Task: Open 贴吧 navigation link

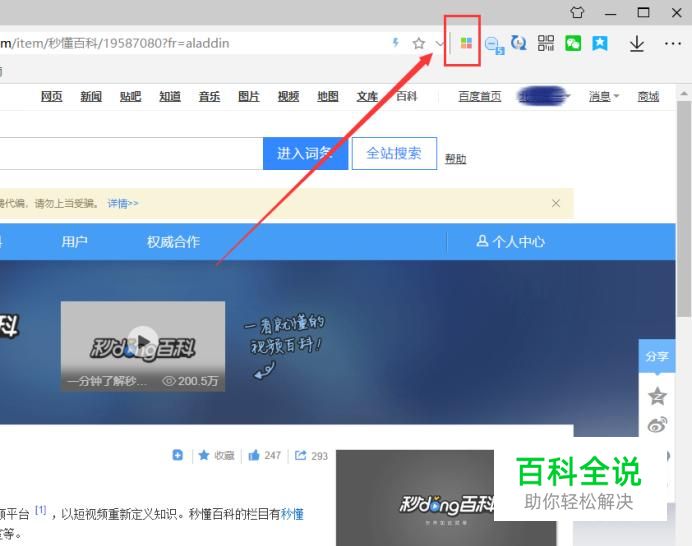Action: point(131,96)
